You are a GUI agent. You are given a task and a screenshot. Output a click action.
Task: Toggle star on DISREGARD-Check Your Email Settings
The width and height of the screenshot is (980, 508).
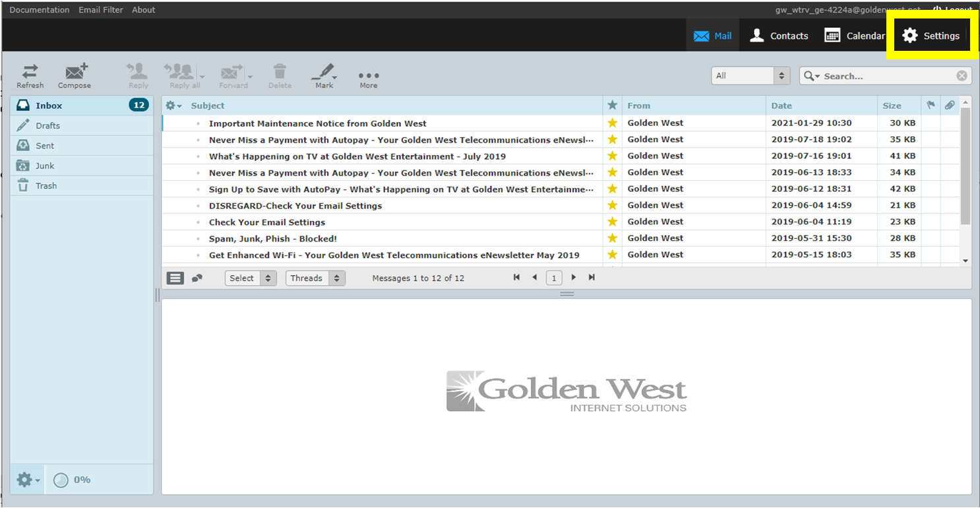coord(613,205)
